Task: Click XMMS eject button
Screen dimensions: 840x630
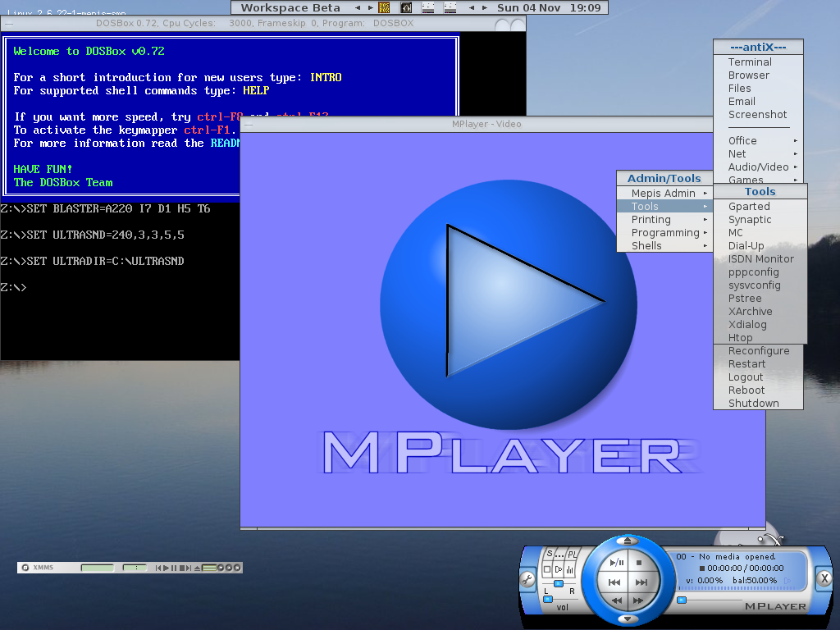Action: (x=197, y=568)
